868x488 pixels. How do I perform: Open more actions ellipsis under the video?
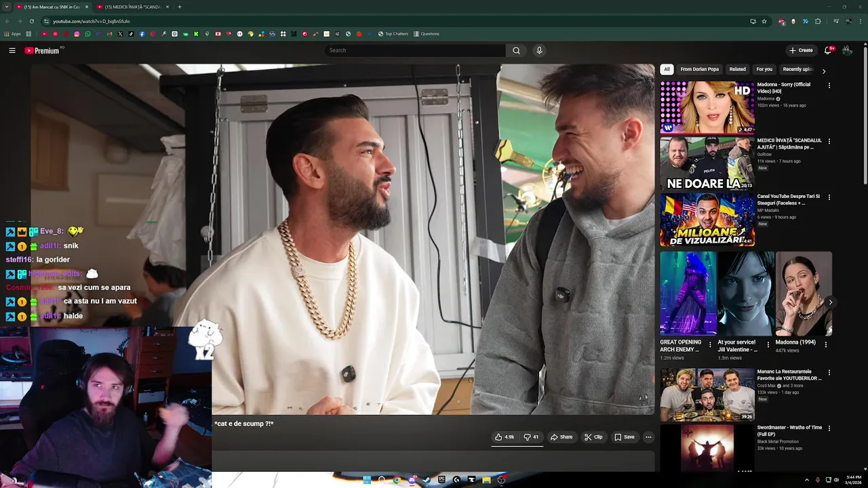tap(648, 437)
